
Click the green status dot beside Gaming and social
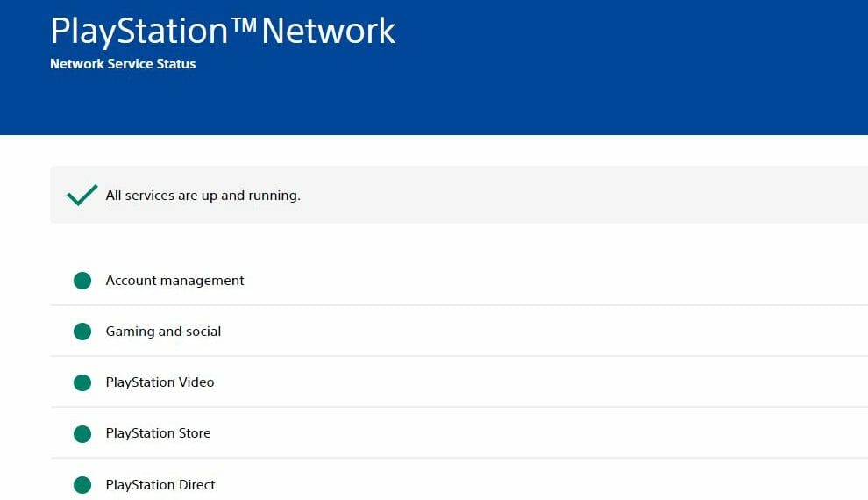pos(82,332)
